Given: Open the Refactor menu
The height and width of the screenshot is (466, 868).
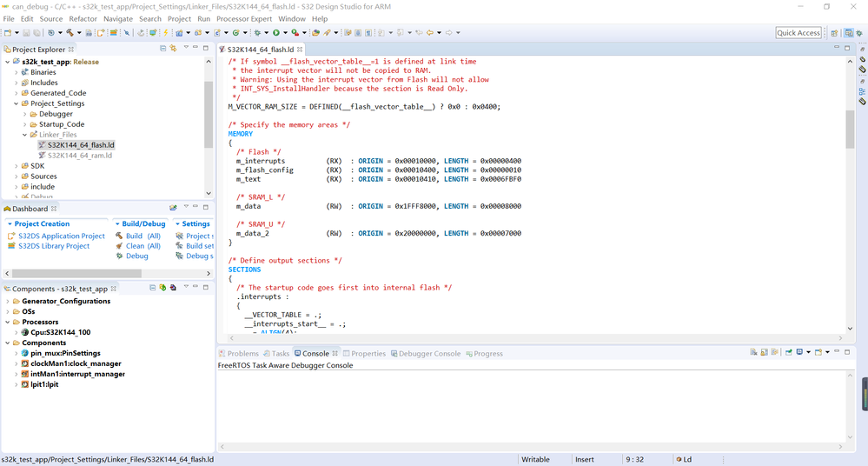Looking at the screenshot, I should coord(83,19).
